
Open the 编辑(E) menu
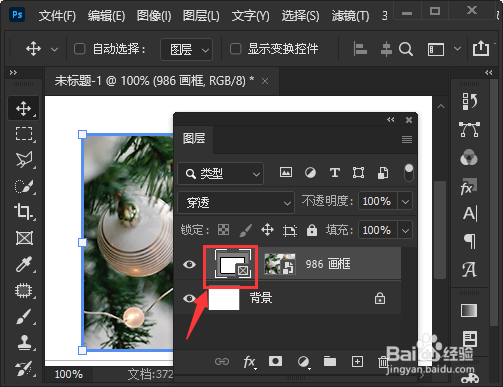tap(106, 16)
